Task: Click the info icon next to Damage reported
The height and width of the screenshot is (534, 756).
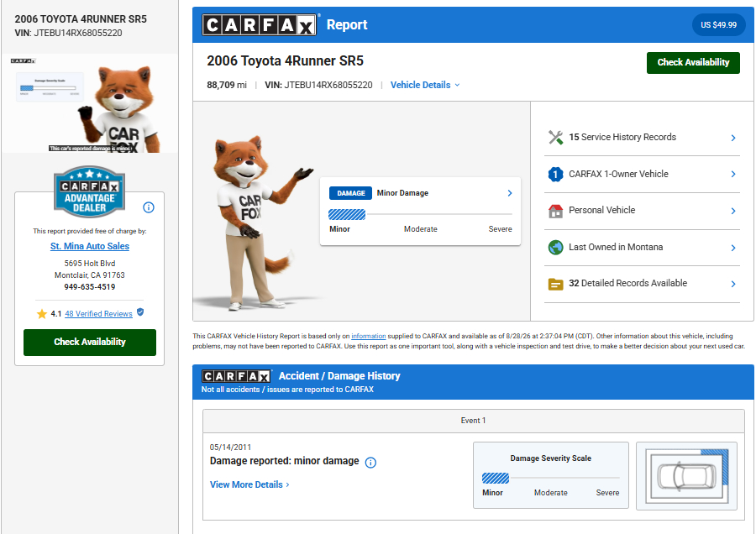Action: click(x=370, y=462)
